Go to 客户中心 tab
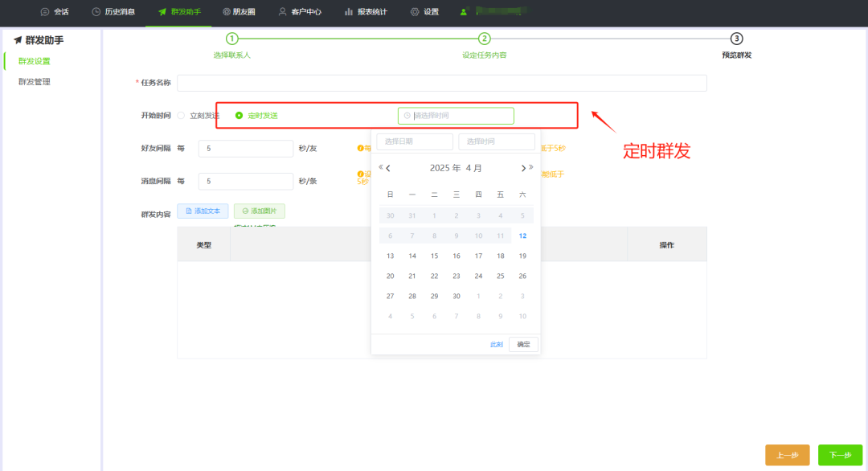Screen dimensions: 868x471 pos(300,11)
